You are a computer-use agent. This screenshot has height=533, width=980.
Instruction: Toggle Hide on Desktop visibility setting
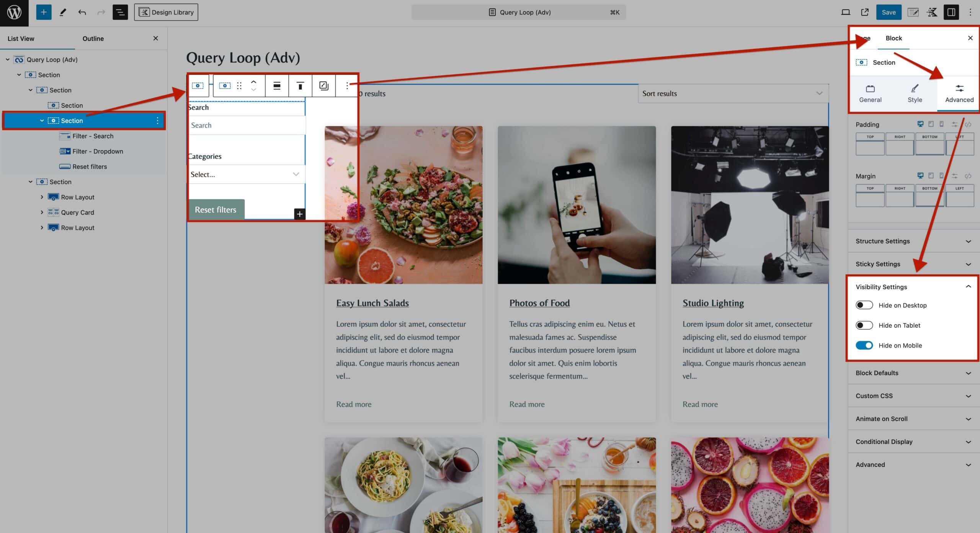click(864, 304)
